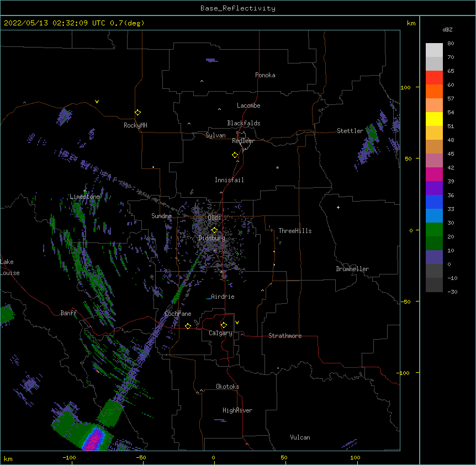Click the dBZ legend heading

click(447, 30)
